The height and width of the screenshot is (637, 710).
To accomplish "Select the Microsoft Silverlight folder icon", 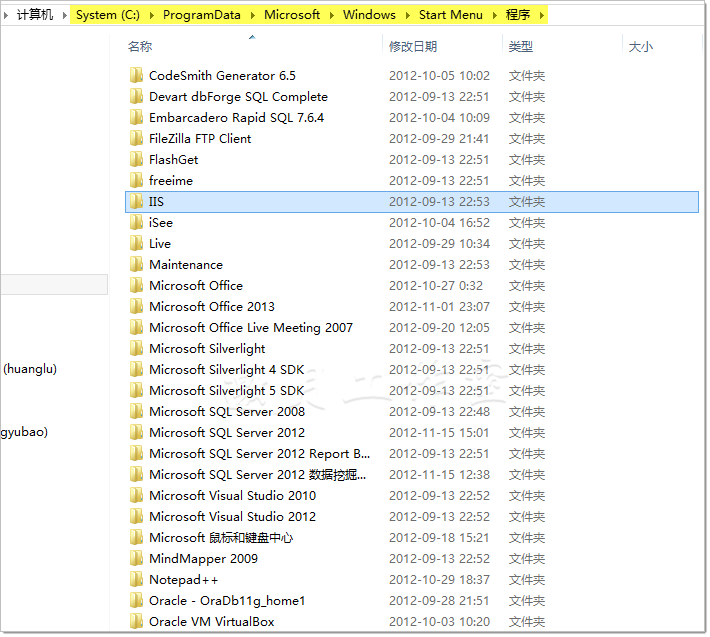I will (x=136, y=348).
